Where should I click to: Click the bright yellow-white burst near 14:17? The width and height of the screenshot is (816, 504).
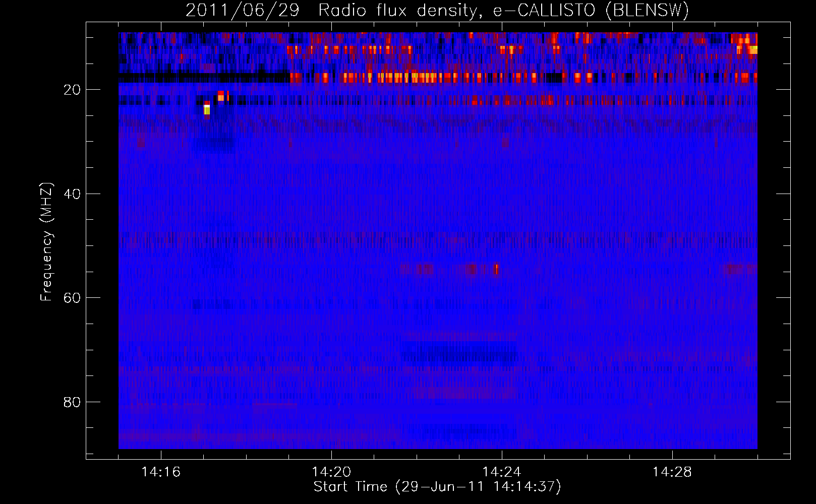tap(207, 109)
